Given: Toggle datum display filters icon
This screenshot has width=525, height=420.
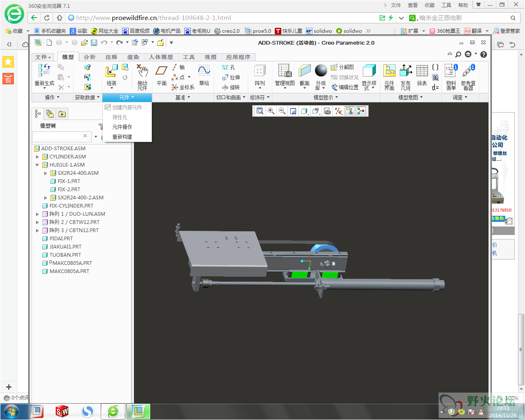Looking at the screenshot, I should pyautogui.click(x=338, y=111).
